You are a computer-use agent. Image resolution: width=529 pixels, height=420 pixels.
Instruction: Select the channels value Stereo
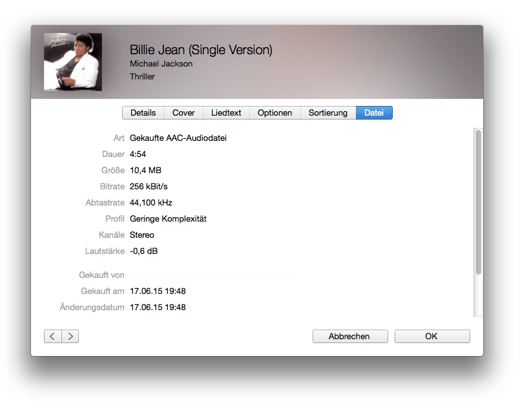pos(142,235)
